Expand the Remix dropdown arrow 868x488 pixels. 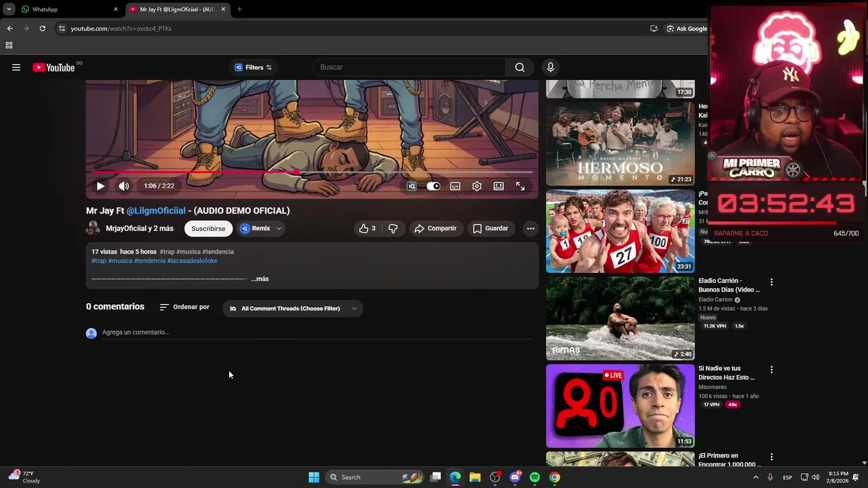coord(279,228)
